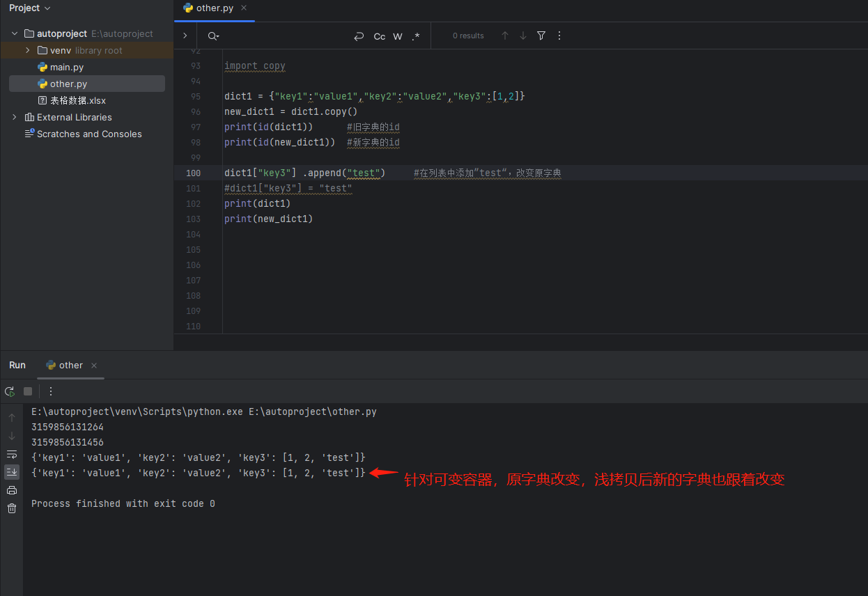Viewport: 868px width, 596px height.
Task: Toggle Match Case (Cc) option
Action: 380,36
